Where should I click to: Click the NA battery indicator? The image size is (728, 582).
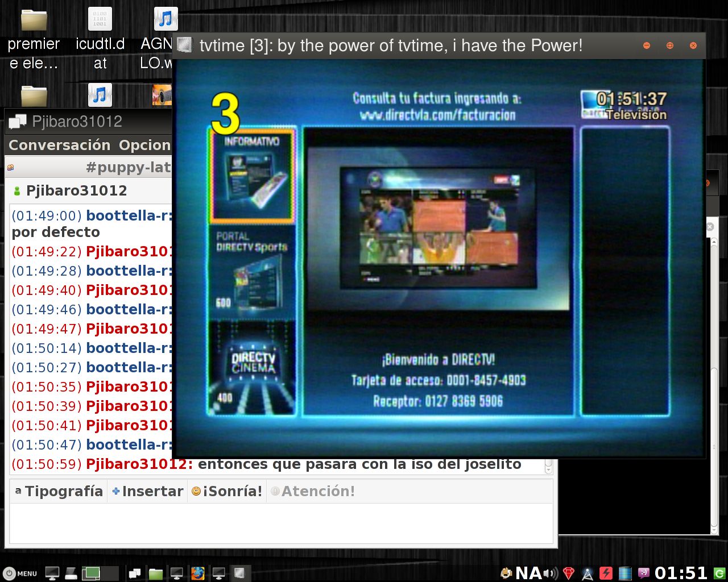click(x=528, y=573)
